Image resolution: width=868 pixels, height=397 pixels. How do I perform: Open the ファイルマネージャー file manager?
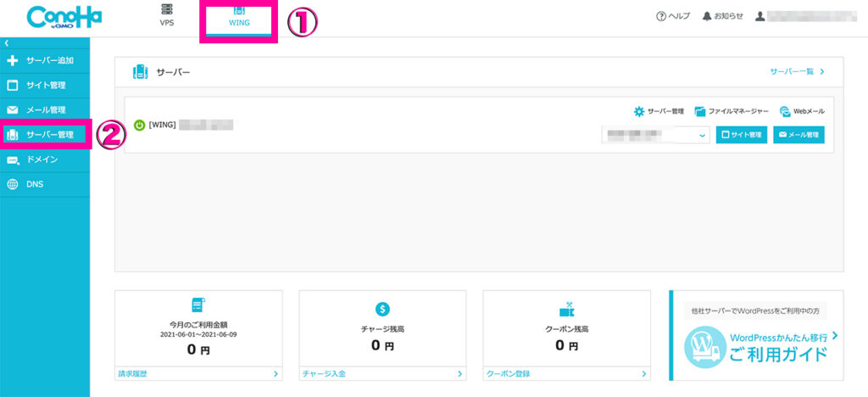(x=732, y=111)
